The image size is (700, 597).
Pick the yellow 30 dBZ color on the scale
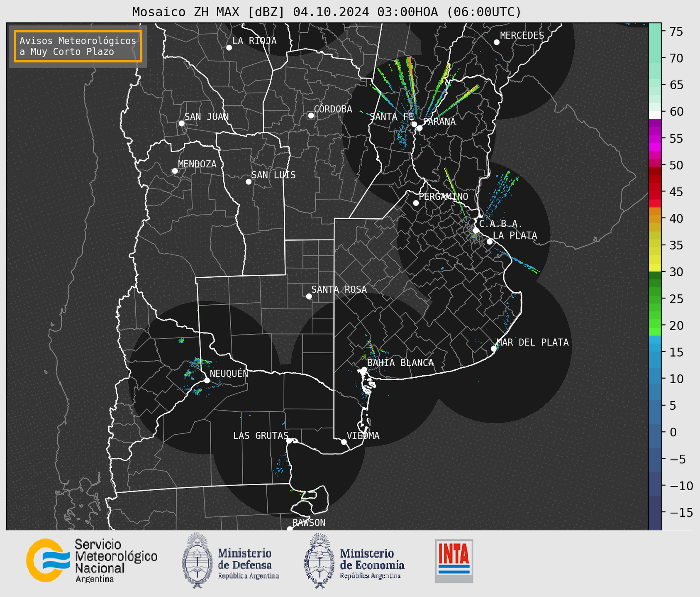655,268
